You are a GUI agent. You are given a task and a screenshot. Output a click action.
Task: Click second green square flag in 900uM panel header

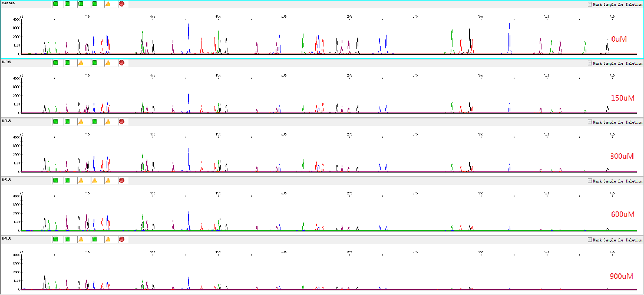[x=67, y=239]
